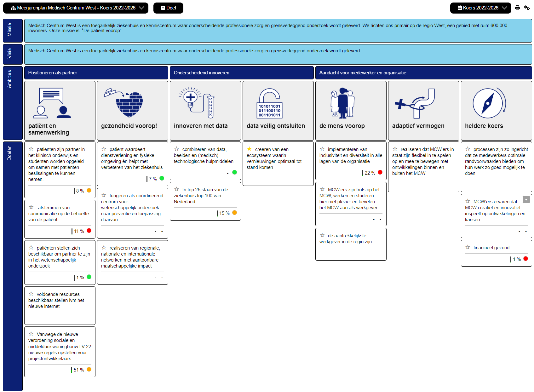This screenshot has width=534, height=392.
Task: Star the 'financieel gezond' goal
Action: pyautogui.click(x=468, y=247)
